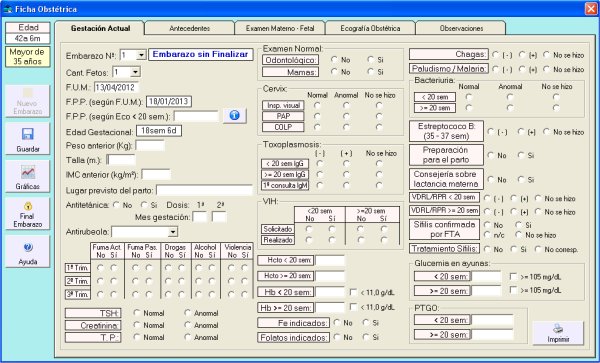This screenshot has width=600, height=363.
Task: Switch to the Antecedentes tab
Action: (x=189, y=28)
